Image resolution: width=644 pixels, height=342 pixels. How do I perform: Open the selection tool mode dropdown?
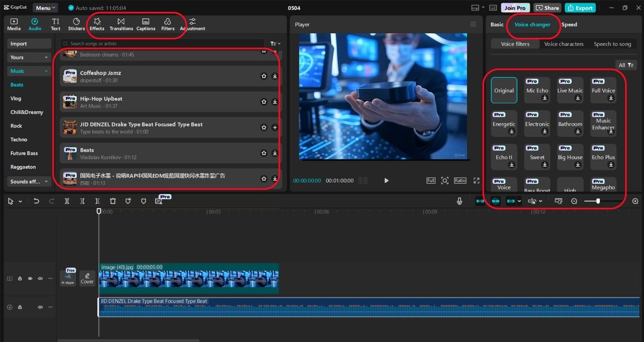pos(20,201)
